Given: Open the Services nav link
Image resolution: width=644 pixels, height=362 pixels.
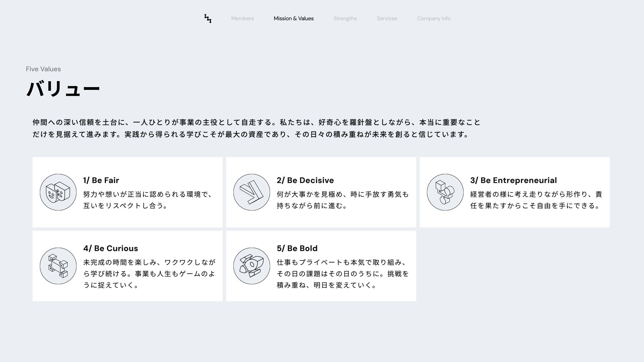Looking at the screenshot, I should [387, 18].
